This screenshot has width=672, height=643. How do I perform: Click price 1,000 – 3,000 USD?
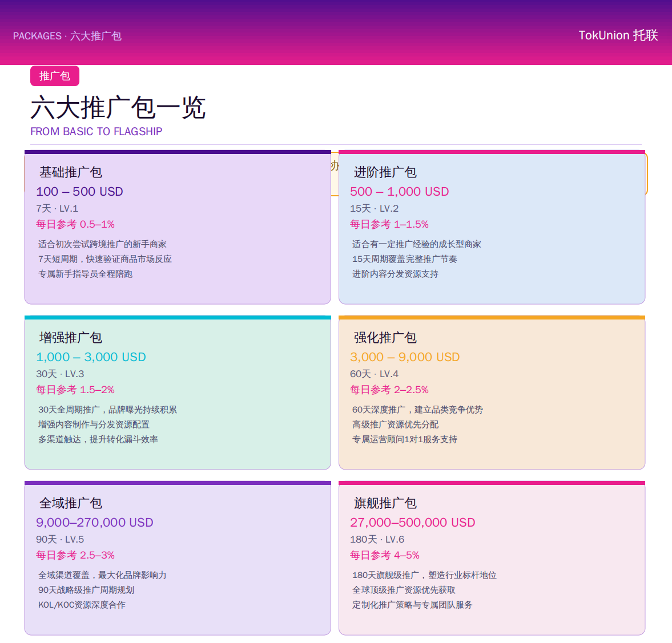91,357
